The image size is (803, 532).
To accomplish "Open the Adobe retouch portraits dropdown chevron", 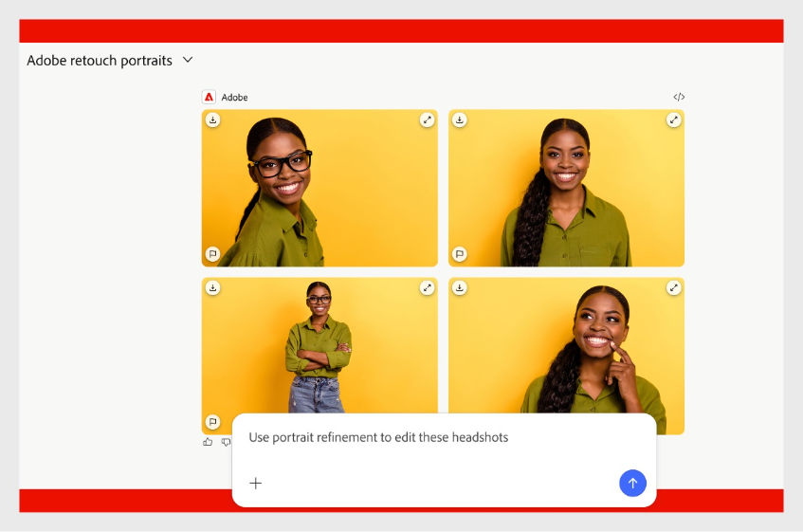I will [188, 60].
